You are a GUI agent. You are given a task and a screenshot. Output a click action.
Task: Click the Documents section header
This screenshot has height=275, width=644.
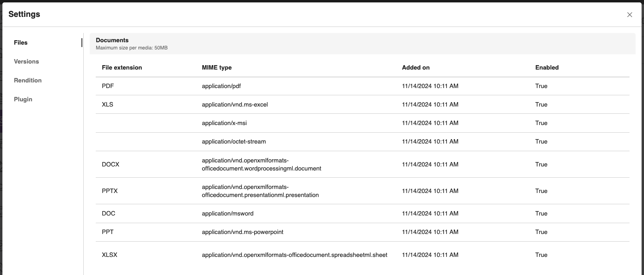112,40
